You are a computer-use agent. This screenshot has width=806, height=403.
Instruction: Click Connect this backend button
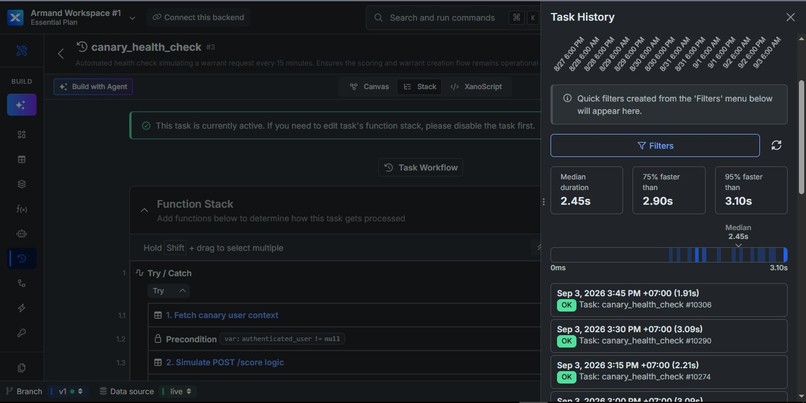point(198,17)
